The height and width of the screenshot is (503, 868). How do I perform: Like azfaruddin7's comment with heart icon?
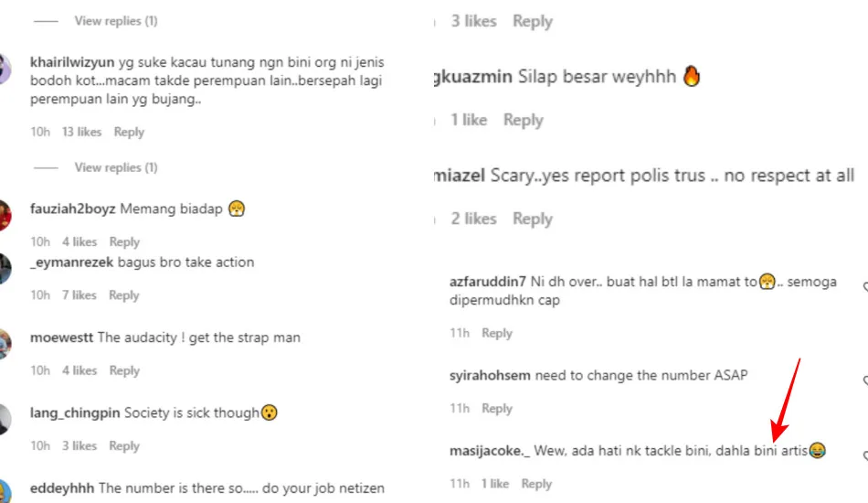[x=864, y=287]
